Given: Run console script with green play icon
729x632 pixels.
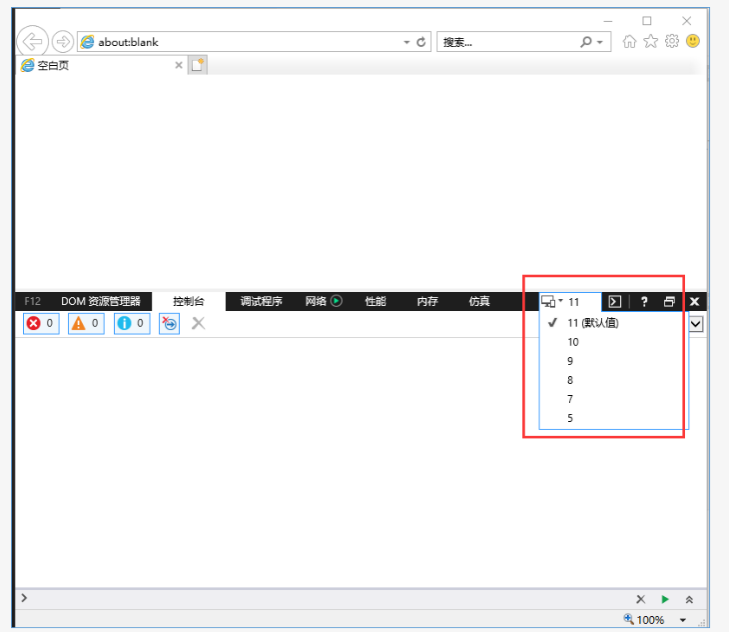Looking at the screenshot, I should pos(665,599).
